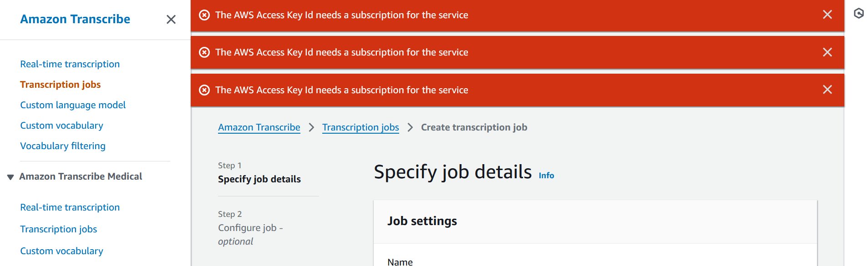868x266 pixels.
Task: Close the Amazon Transcribe navigation sidebar
Action: [x=171, y=20]
